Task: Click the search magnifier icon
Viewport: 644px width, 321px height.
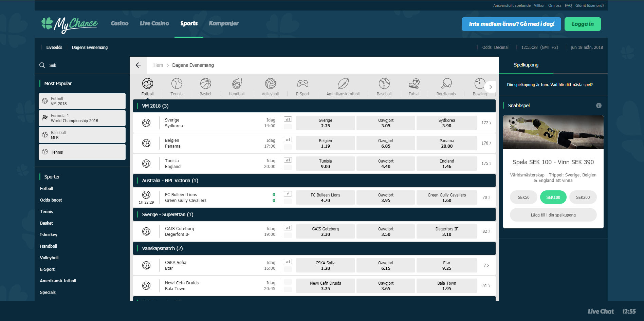Action: pos(42,65)
